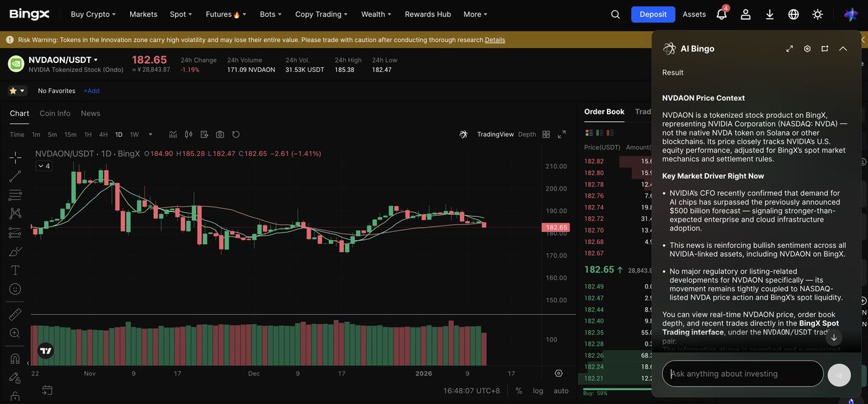The height and width of the screenshot is (404, 868).
Task: Open the indicators menu in chart toolbar
Action: [173, 134]
